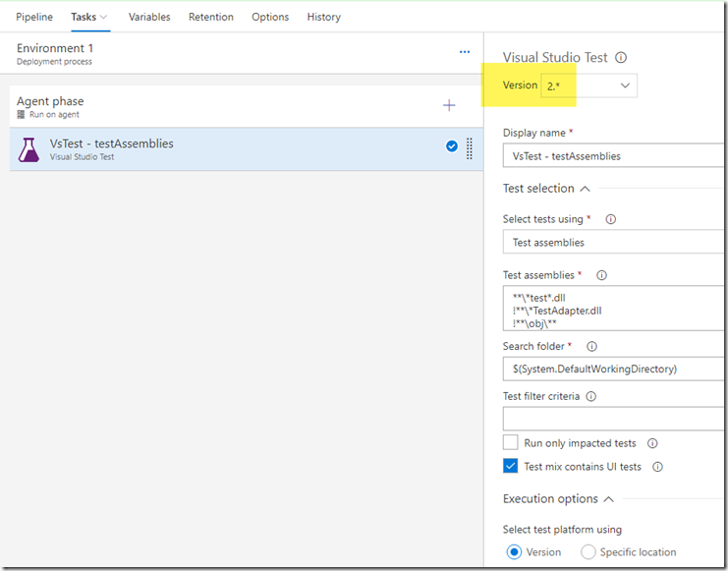Viewport: 728px width, 571px height.
Task: Click the Test filter criteria input
Action: [614, 419]
